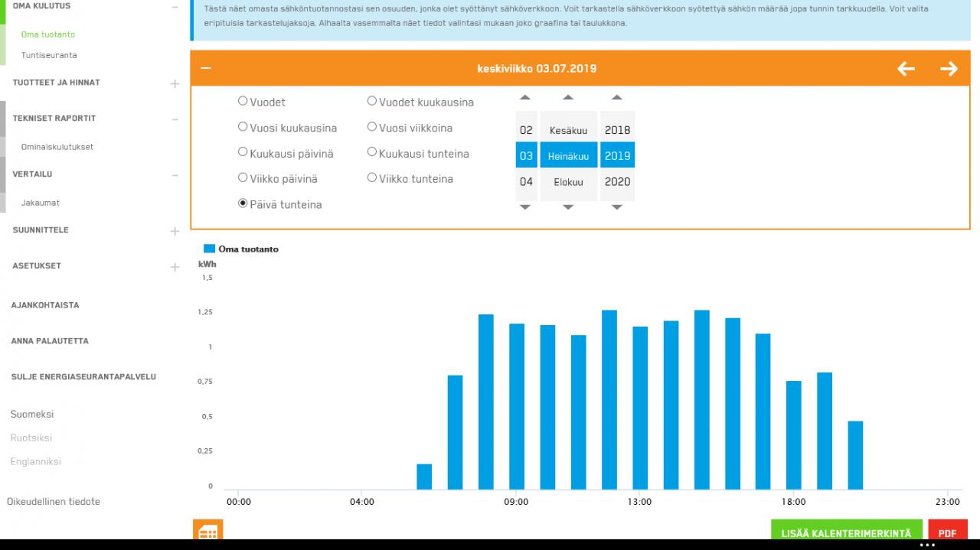
Task: Open Ominaiskulutukset menu item
Action: [x=57, y=147]
